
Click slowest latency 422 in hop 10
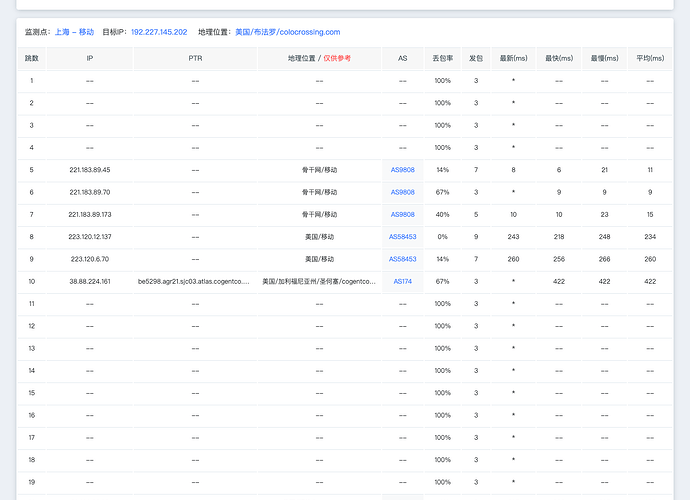605,282
